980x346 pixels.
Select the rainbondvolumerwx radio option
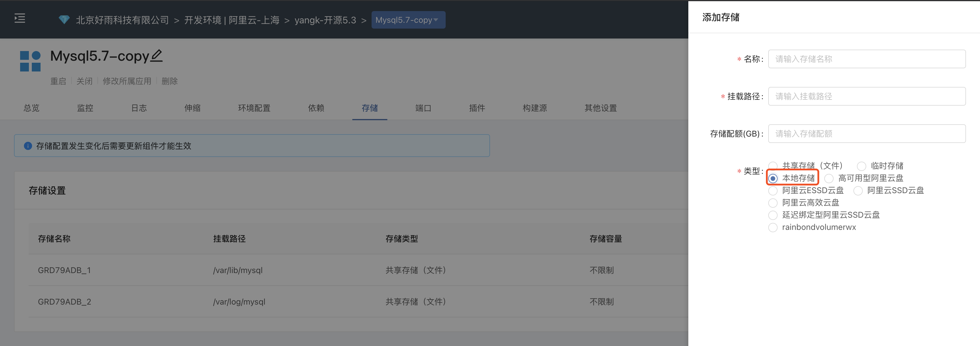(773, 227)
